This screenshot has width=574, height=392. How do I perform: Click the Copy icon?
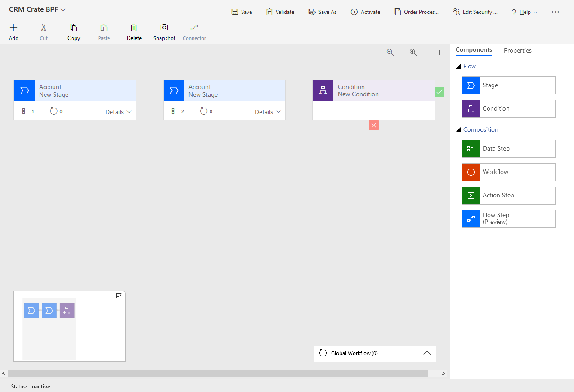[x=73, y=27]
